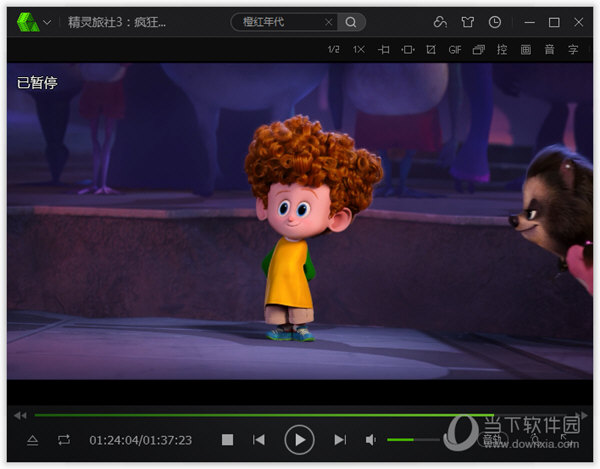This screenshot has height=469, width=600.
Task: Open the 控 control panel
Action: 502,49
